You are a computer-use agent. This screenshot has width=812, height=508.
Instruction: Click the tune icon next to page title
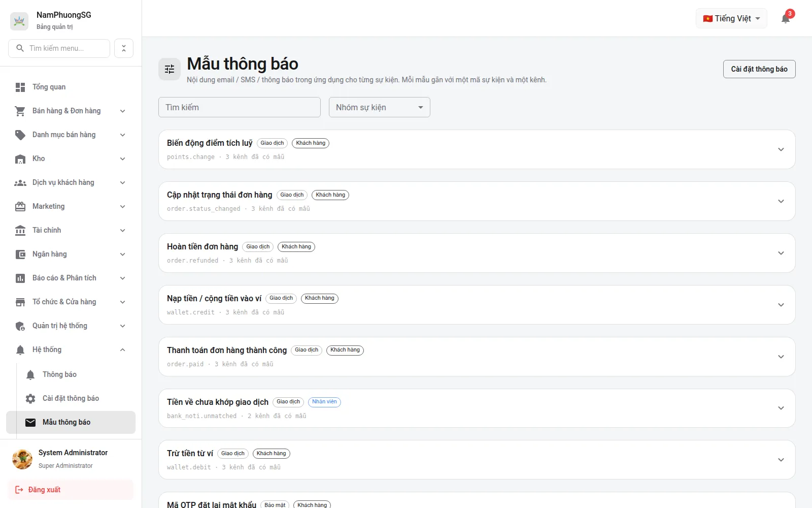point(170,69)
